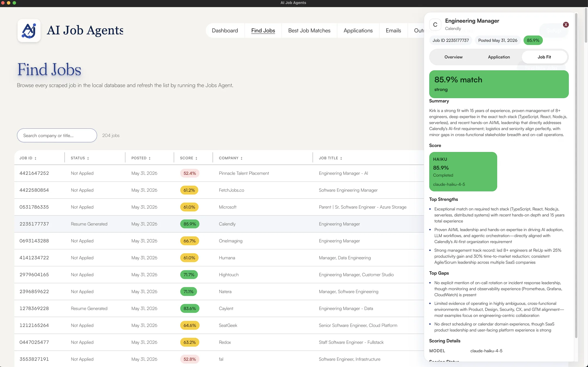Sort table by Score column arrow
The image size is (588, 367).
click(196, 158)
